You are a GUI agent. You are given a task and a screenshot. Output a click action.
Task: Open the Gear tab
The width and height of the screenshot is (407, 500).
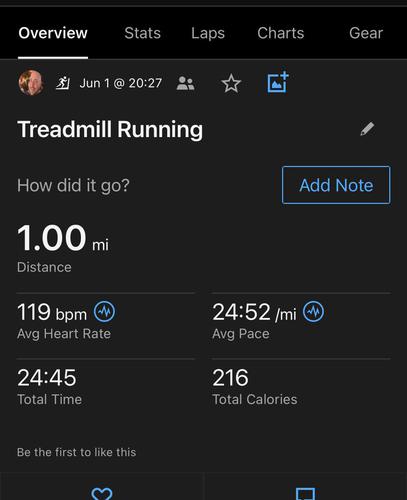pyautogui.click(x=366, y=33)
